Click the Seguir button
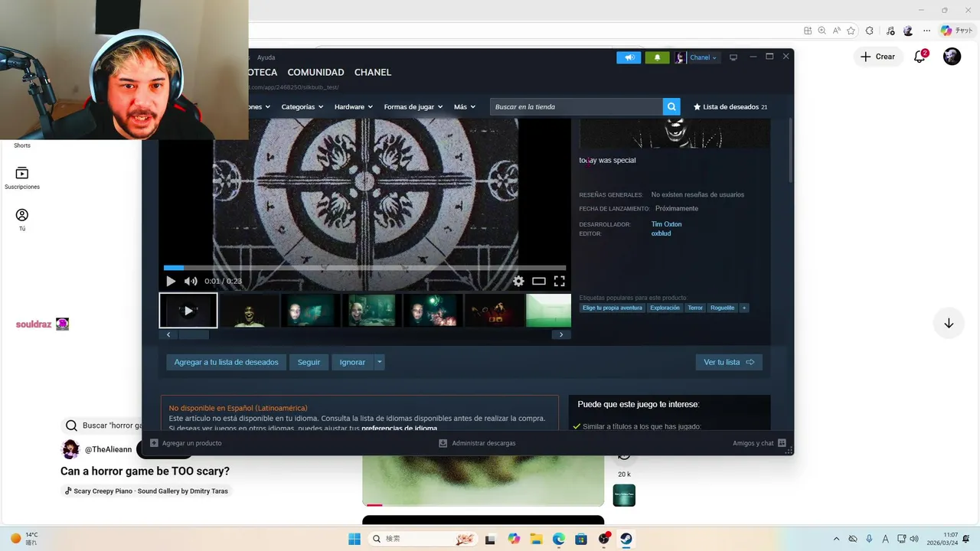980x551 pixels. pos(309,362)
